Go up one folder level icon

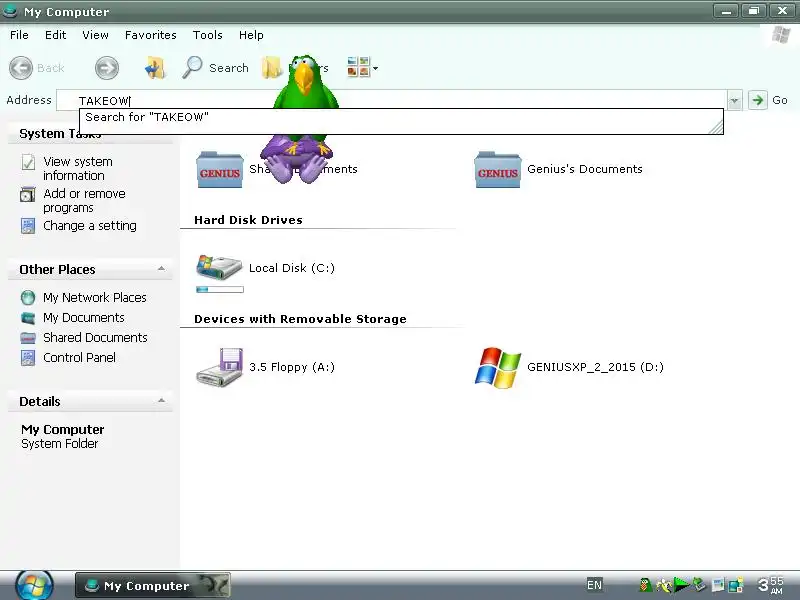155,68
